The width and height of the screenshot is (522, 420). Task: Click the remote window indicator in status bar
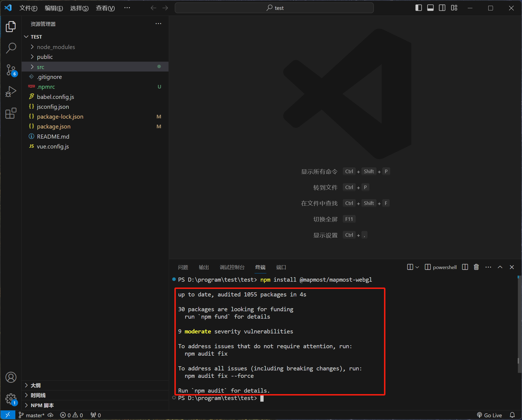[x=8, y=415]
